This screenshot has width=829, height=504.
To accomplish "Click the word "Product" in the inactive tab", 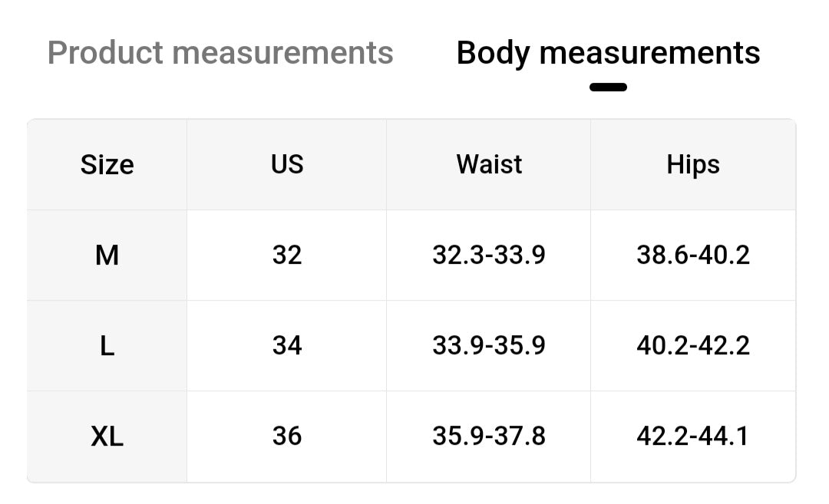I will [105, 53].
